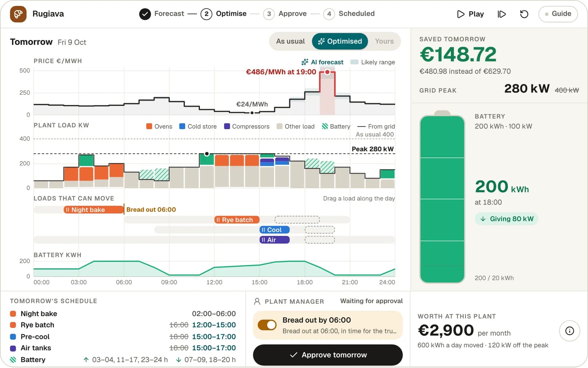588x368 pixels.
Task: Click the reset circular arrow icon
Action: pyautogui.click(x=524, y=14)
